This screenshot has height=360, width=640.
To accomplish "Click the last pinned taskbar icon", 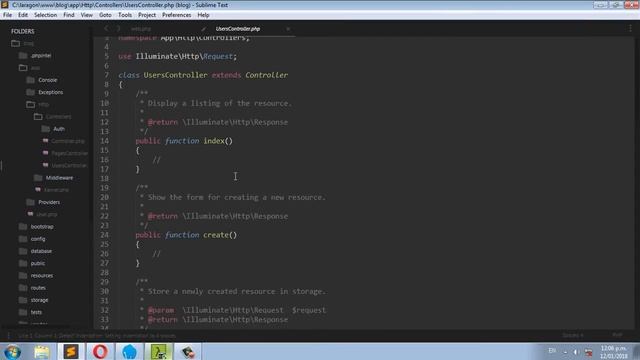I will click(x=188, y=352).
